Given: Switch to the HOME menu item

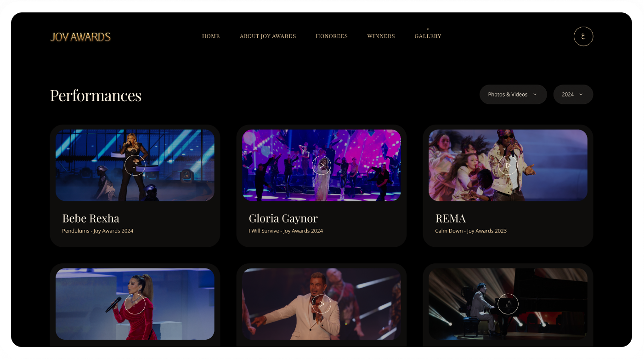Looking at the screenshot, I should click(x=211, y=36).
